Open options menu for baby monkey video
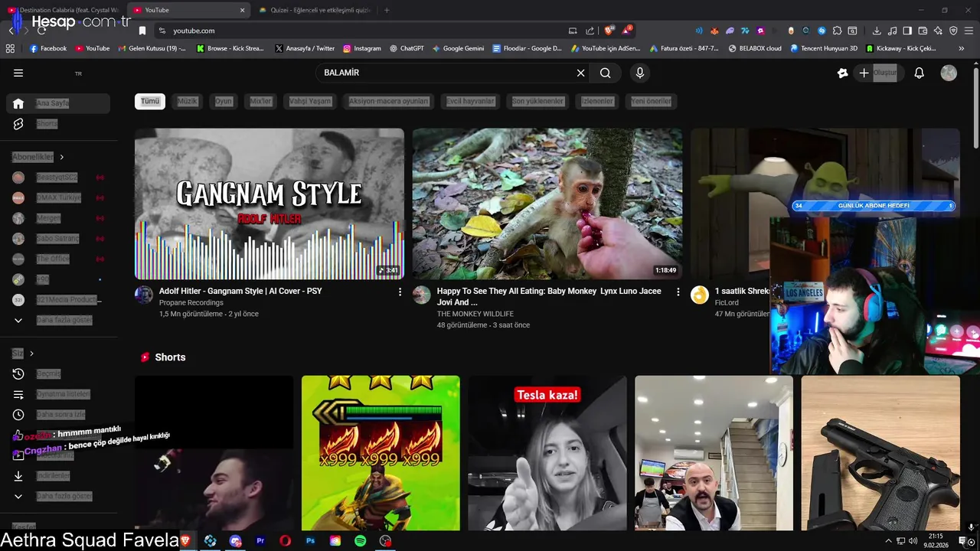Viewport: 980px width, 551px height. 678,292
